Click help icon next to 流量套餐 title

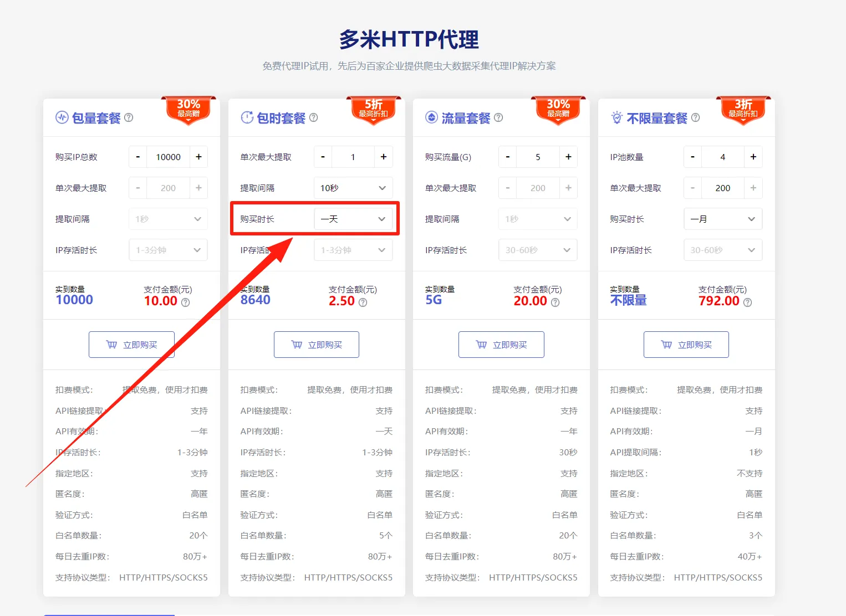point(498,117)
